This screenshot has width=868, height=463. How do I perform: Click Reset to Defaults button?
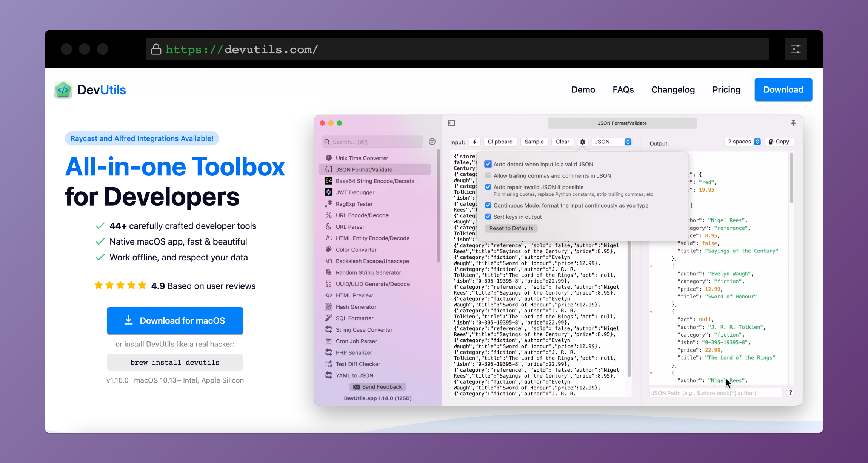point(511,228)
